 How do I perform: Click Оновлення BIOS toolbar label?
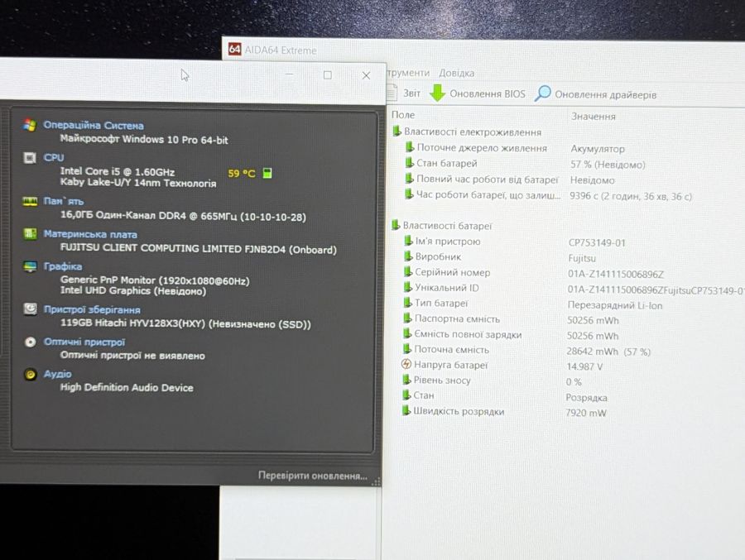pos(488,94)
